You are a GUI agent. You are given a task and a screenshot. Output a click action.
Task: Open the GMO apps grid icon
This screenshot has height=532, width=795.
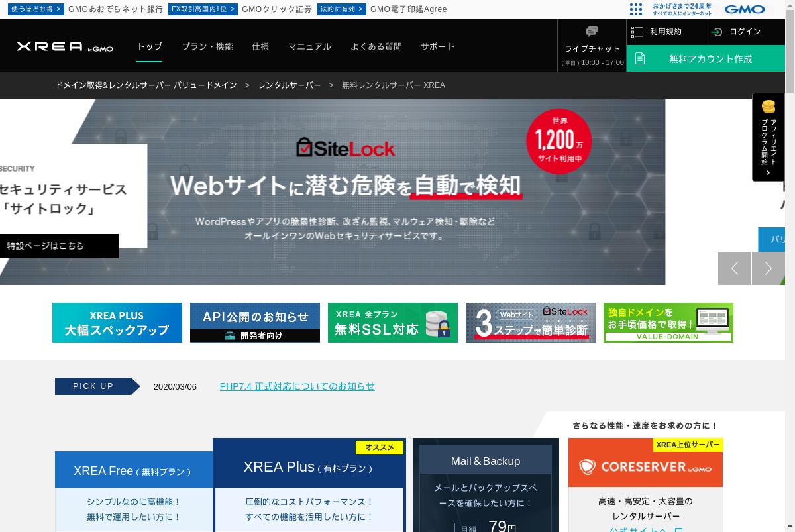(x=636, y=9)
